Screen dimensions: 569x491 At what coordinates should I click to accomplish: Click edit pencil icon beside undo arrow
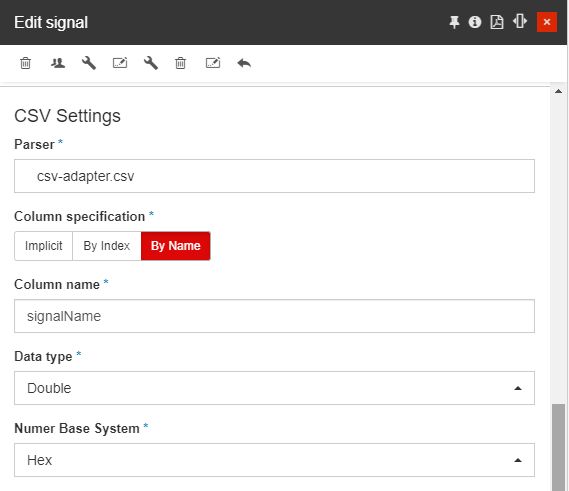[x=213, y=63]
